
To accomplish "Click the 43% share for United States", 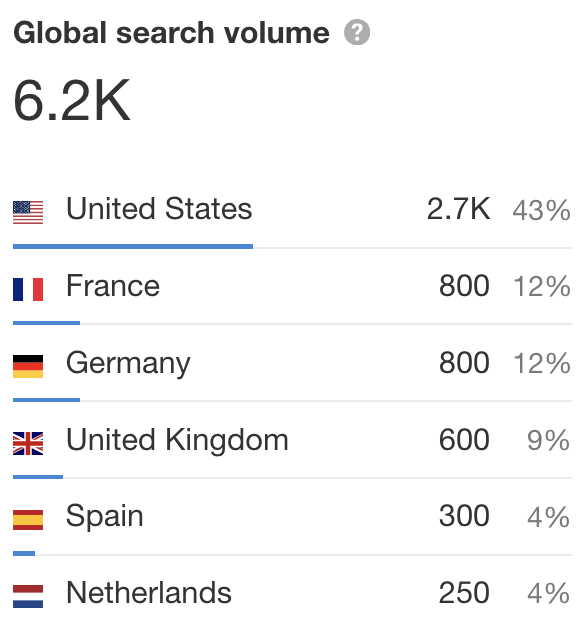I will point(542,210).
